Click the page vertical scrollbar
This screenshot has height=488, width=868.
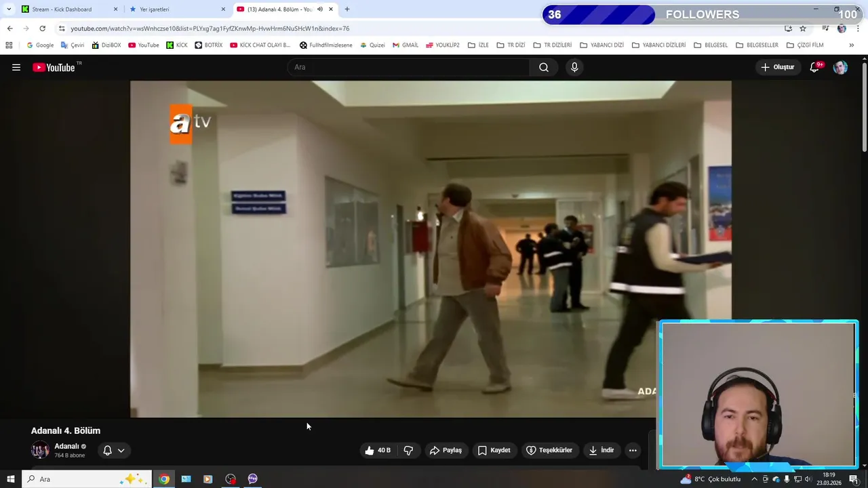point(864,107)
